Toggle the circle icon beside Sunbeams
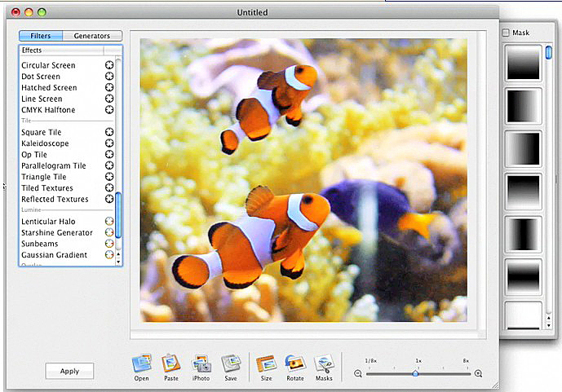Screen dimensions: 562x392 click(x=108, y=244)
